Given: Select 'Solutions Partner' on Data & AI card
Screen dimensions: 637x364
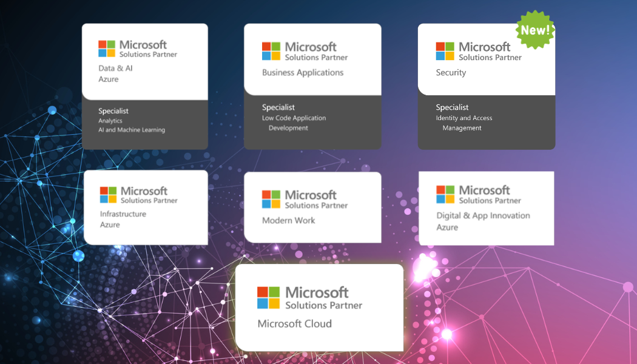Looking at the screenshot, I should (148, 55).
